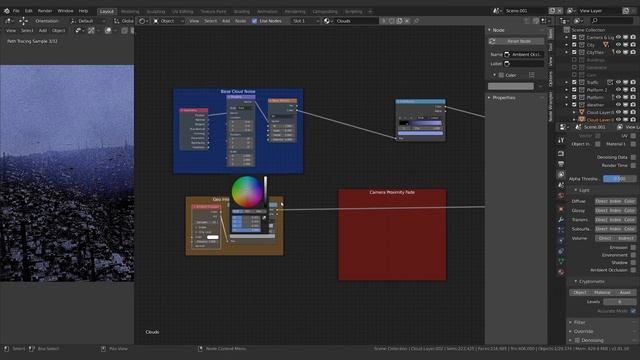Click the Reset Node button
The width and height of the screenshot is (640, 360).
516,41
